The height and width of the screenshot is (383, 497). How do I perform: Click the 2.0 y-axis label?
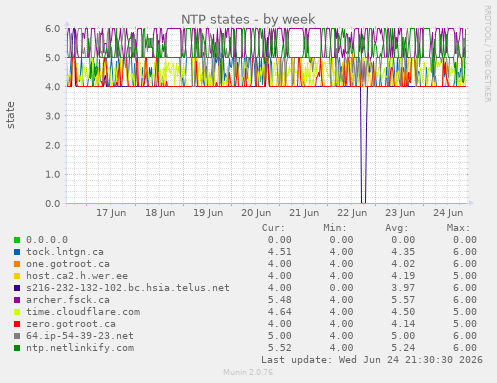53,145
